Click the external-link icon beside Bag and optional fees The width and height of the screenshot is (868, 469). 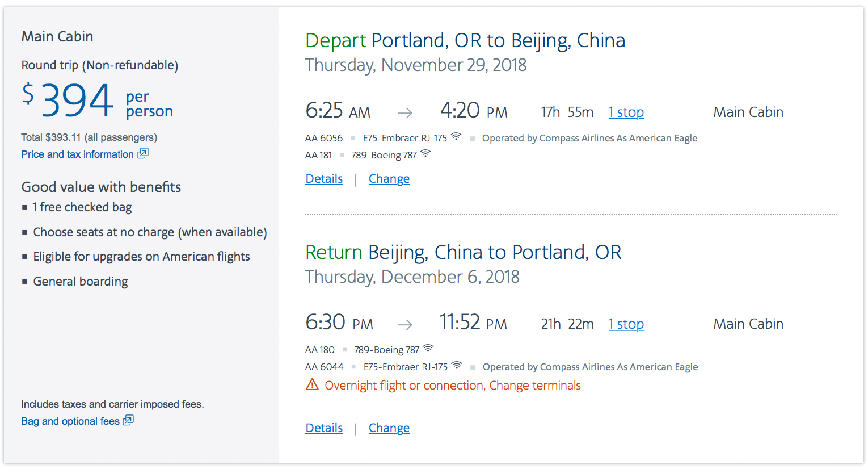pos(129,420)
